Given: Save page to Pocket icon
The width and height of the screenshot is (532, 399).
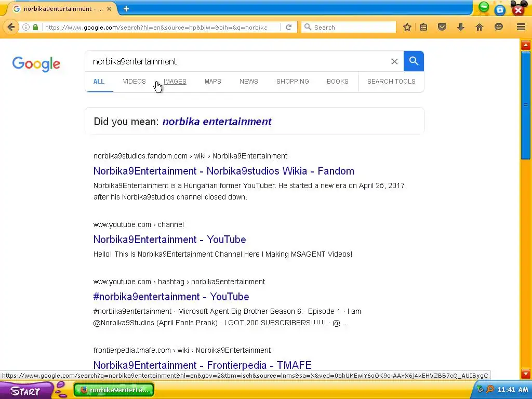Looking at the screenshot, I should [x=442, y=27].
